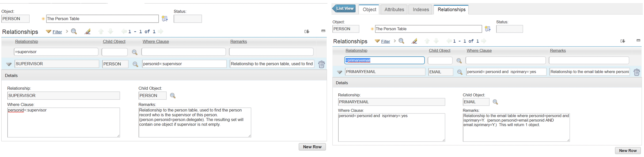The image size is (644, 157).
Task: Click eraser clear-filter icon above the SUPERVISOR table
Action: [87, 32]
